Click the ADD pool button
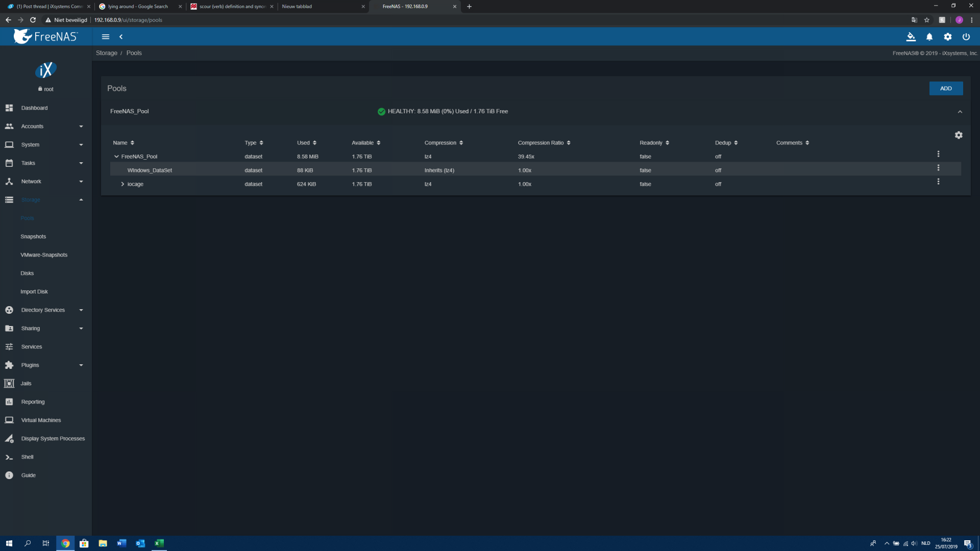 (946, 88)
